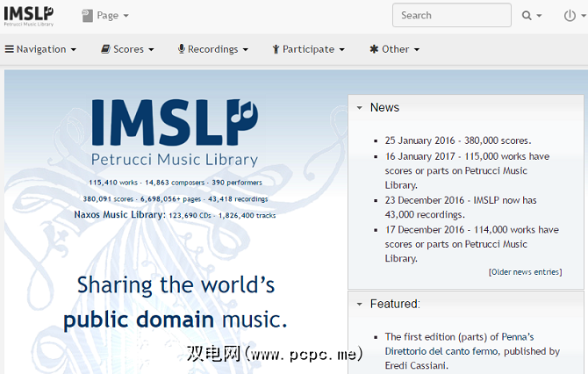Image resolution: width=588 pixels, height=374 pixels.
Task: Open the '390 performers' link
Action: (x=237, y=183)
